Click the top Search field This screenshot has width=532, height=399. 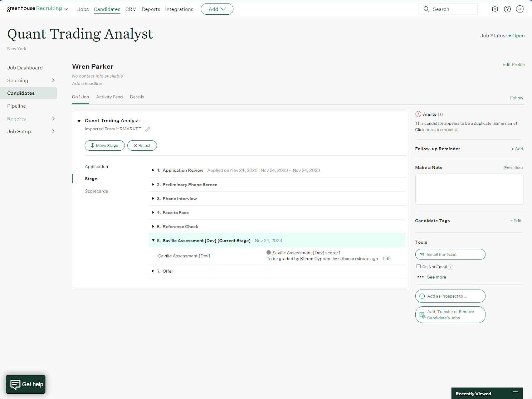click(x=448, y=9)
